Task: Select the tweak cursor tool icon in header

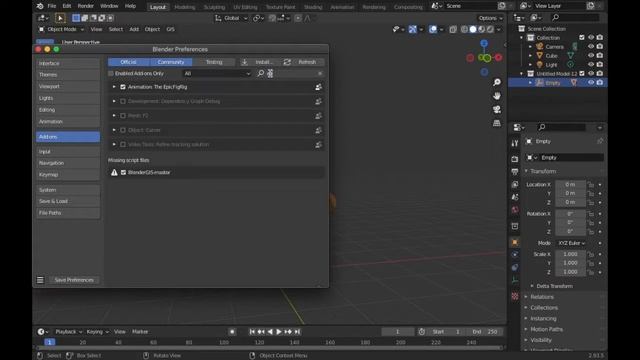Action: tap(60, 18)
